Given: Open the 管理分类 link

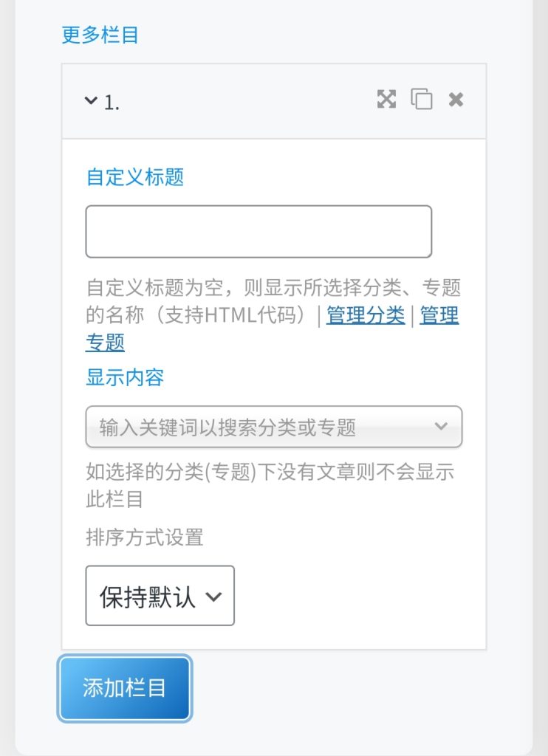Looking at the screenshot, I should click(x=366, y=315).
